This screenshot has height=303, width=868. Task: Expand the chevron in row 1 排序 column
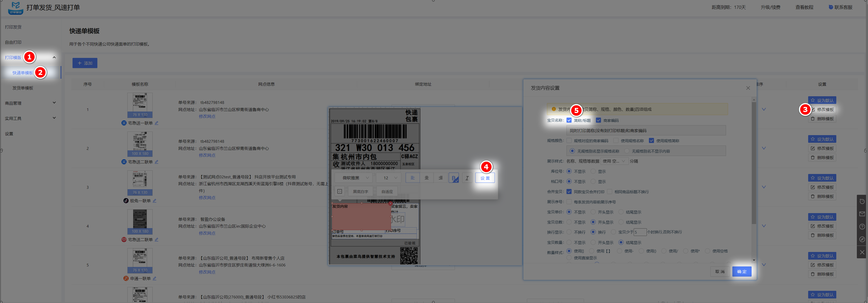pos(764,109)
